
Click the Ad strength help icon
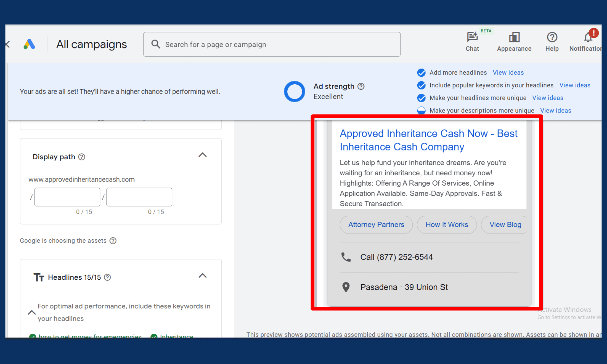point(361,86)
